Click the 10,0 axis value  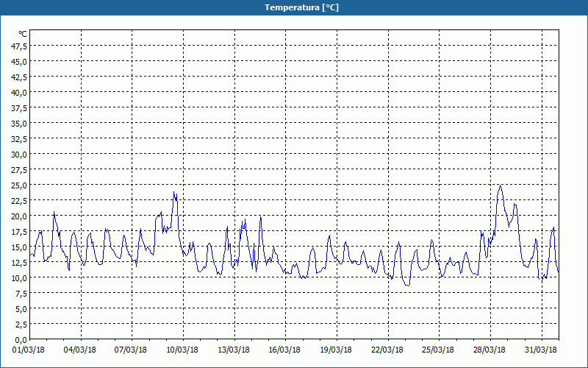(x=20, y=278)
